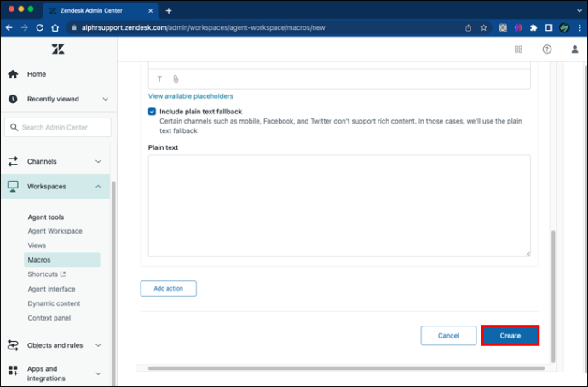The width and height of the screenshot is (588, 387).
Task: Click the Add action button
Action: coord(169,288)
